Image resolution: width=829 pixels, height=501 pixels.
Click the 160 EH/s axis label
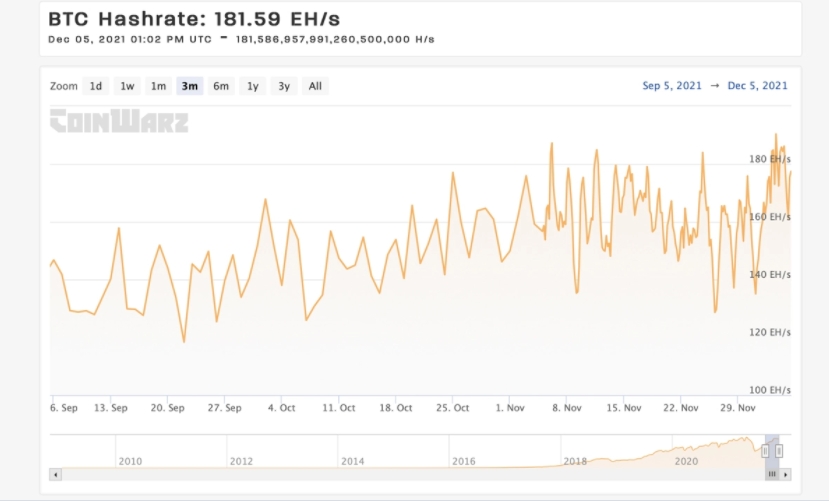(x=770, y=217)
